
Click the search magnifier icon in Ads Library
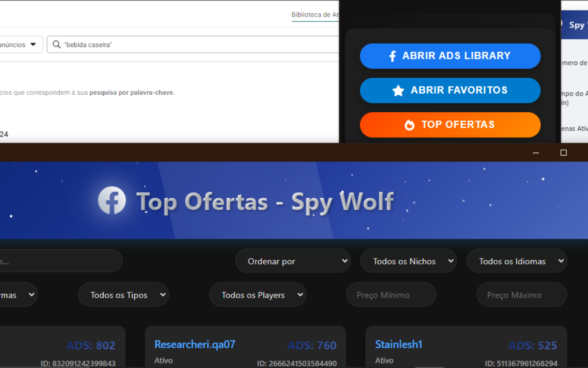(57, 45)
